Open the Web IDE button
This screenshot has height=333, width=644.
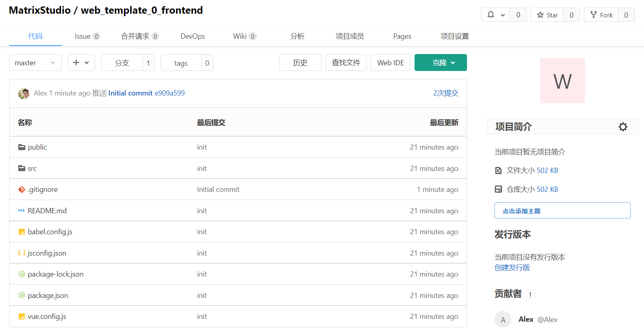pos(390,62)
